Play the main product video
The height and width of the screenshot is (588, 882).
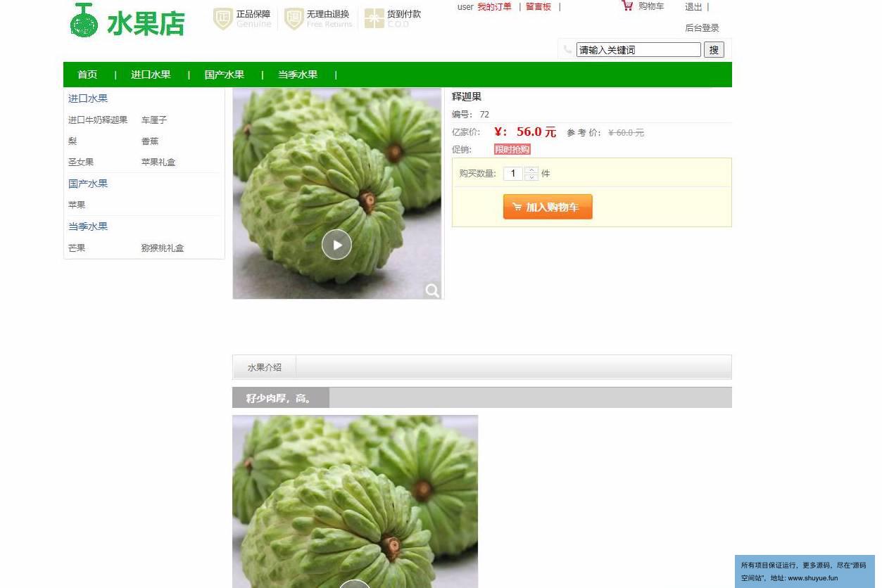[336, 245]
